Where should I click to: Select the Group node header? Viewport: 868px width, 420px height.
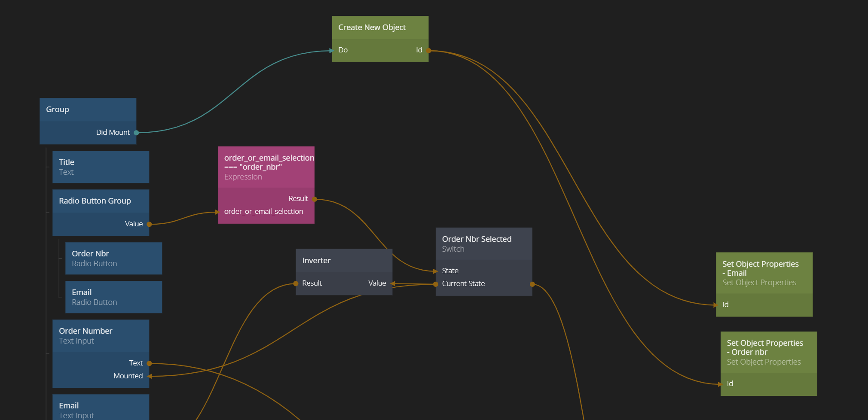click(x=88, y=110)
